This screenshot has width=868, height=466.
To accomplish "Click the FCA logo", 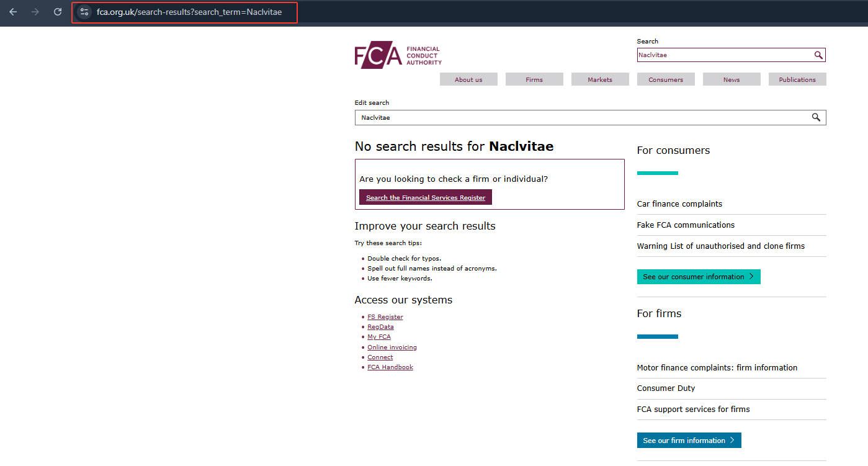I will (x=398, y=56).
